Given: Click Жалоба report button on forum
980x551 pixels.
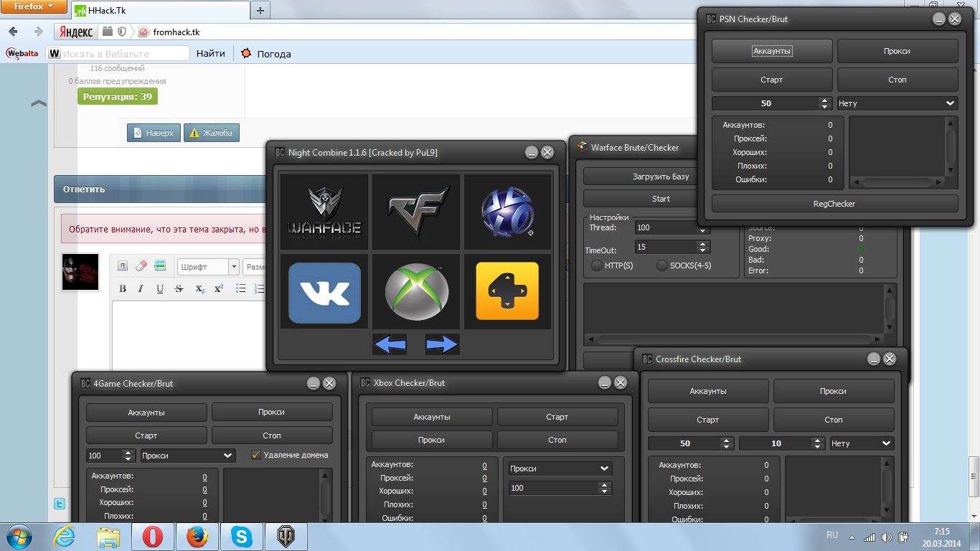Looking at the screenshot, I should point(212,133).
